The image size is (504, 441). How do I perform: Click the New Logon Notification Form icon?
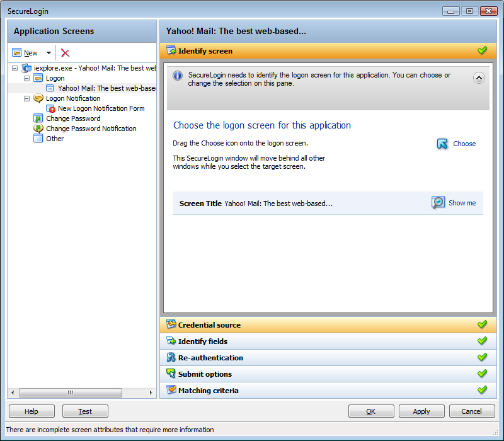click(50, 108)
